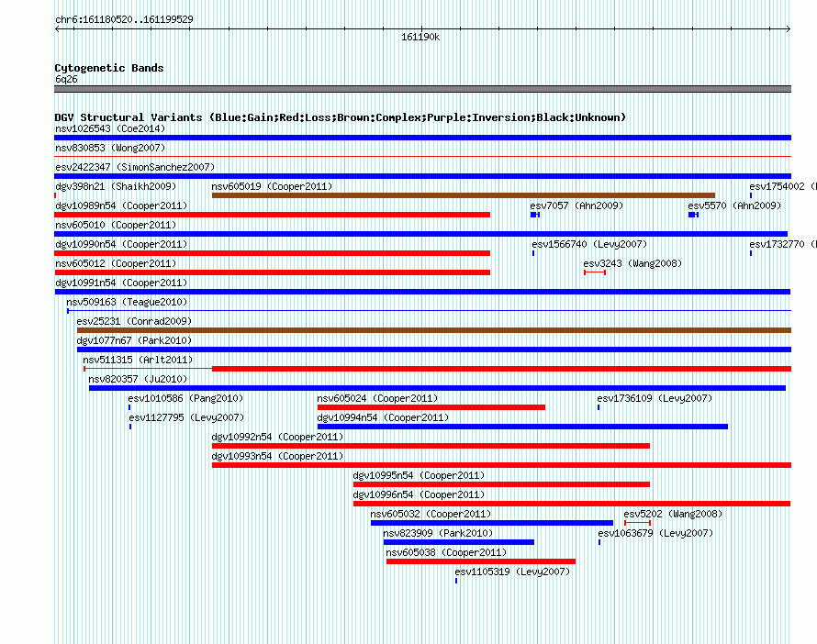Click the nsv605012 (Cooper2011) label
The image size is (817, 644).
pyautogui.click(x=116, y=263)
